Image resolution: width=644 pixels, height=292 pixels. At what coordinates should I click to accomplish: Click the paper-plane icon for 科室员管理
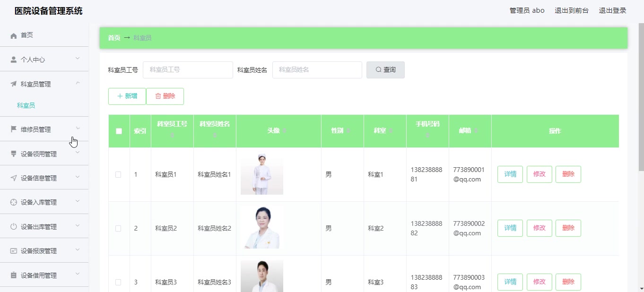point(14,84)
